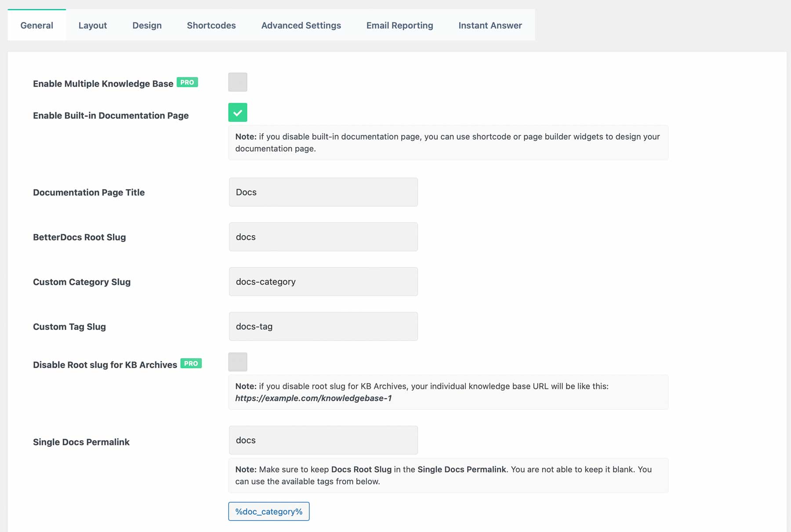The height and width of the screenshot is (532, 791).
Task: Open the Instant Answer tab
Action: [490, 25]
